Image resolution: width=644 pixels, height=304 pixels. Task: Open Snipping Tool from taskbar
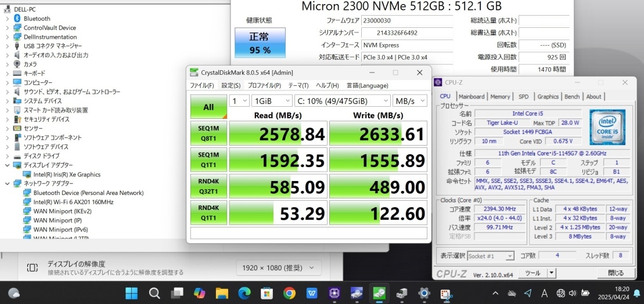coord(446,294)
